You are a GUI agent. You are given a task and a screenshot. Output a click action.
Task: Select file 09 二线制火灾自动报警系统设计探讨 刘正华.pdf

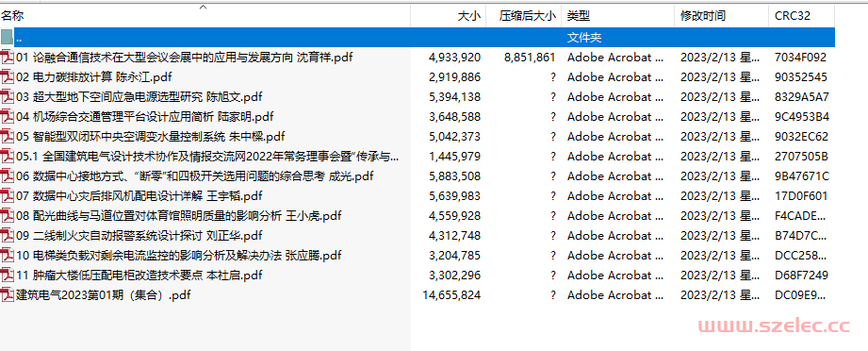[x=139, y=236]
